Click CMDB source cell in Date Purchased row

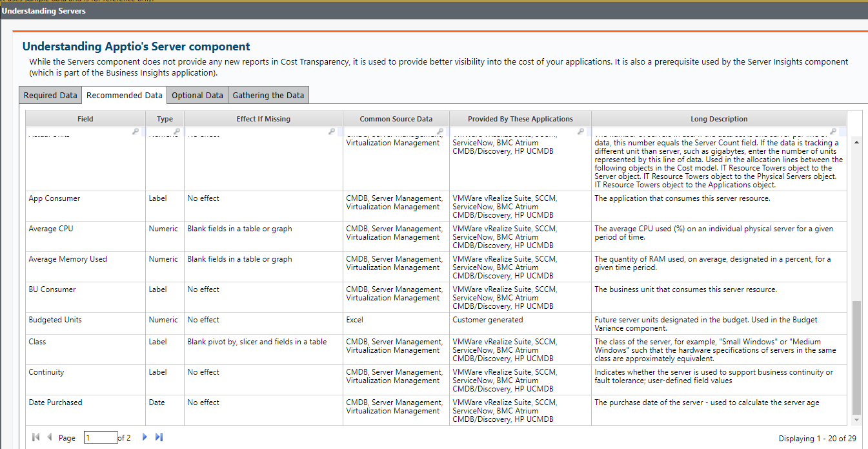(x=396, y=410)
